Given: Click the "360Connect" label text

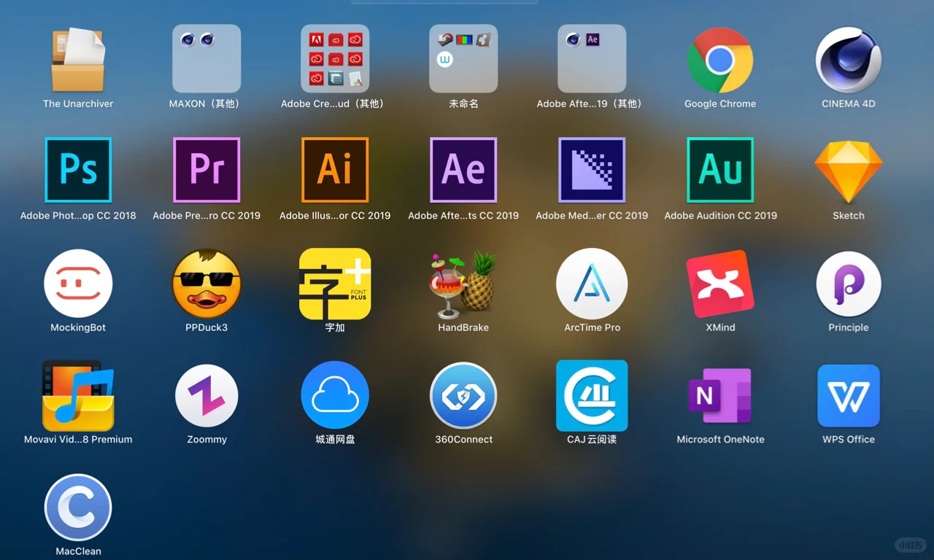Looking at the screenshot, I should pyautogui.click(x=463, y=439).
